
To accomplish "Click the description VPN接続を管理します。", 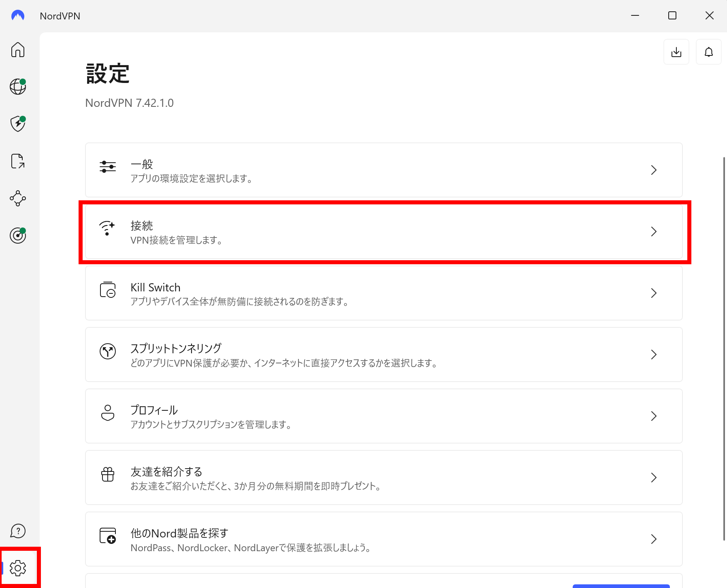I will [177, 240].
